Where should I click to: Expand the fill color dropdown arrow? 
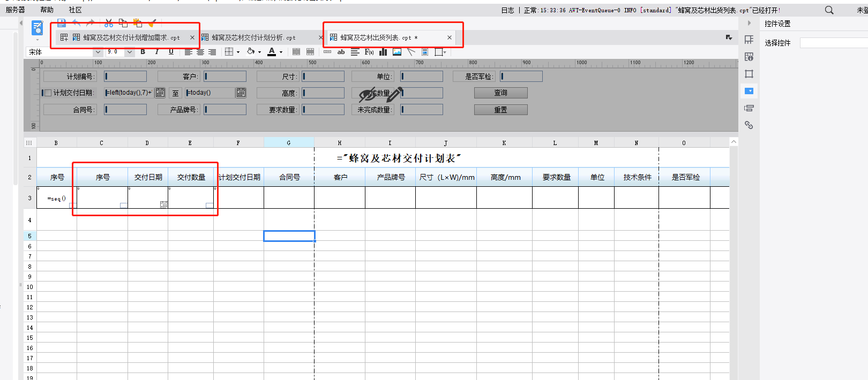tap(259, 52)
